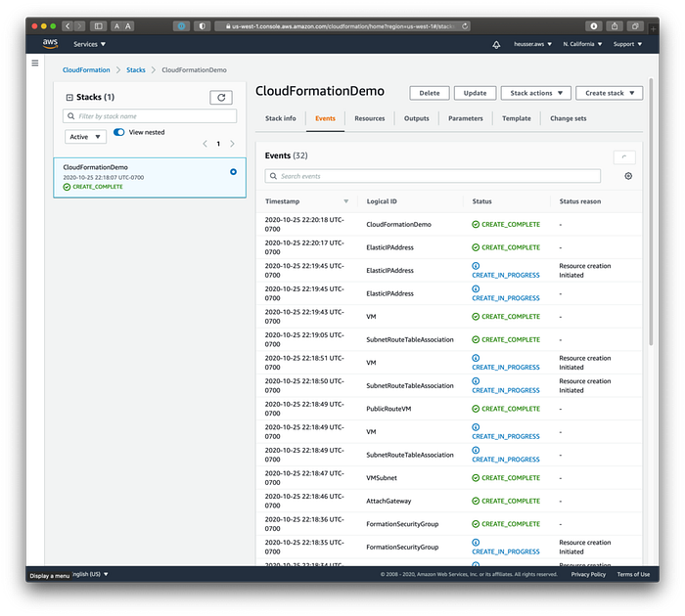Viewport: 685px width, 616px height.
Task: Switch to Stack info tab
Action: 281,118
